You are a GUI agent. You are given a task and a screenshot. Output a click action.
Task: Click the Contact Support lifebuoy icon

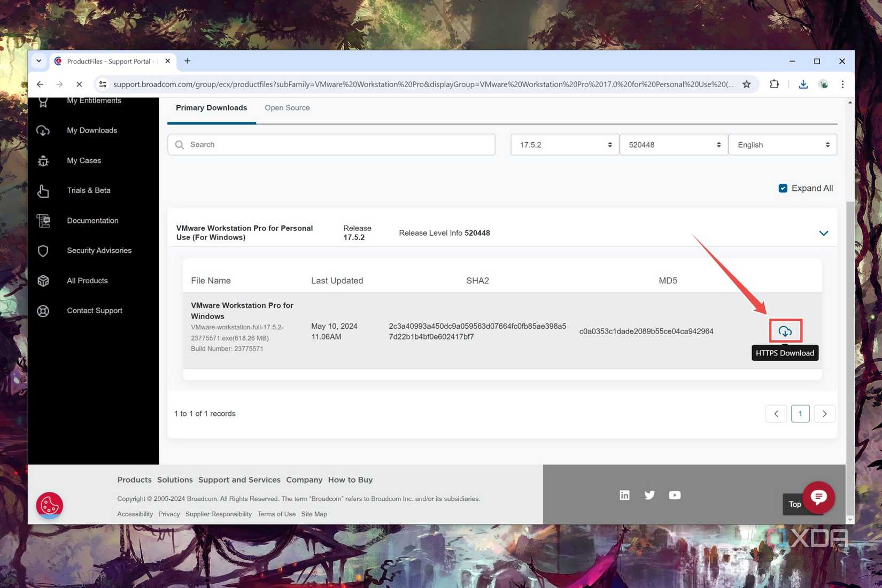point(43,311)
